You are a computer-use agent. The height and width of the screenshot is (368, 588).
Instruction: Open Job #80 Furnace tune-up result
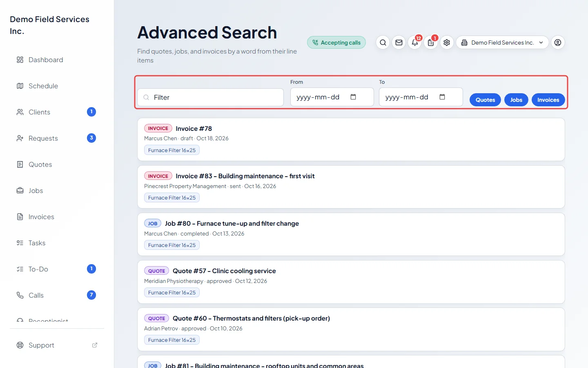pyautogui.click(x=351, y=234)
